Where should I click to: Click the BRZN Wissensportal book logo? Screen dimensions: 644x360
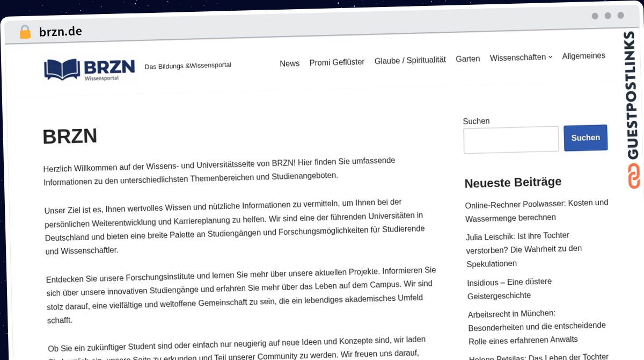pos(90,69)
